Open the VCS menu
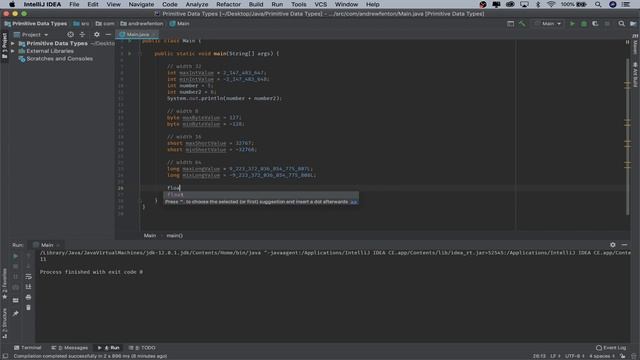 click(320, 4)
